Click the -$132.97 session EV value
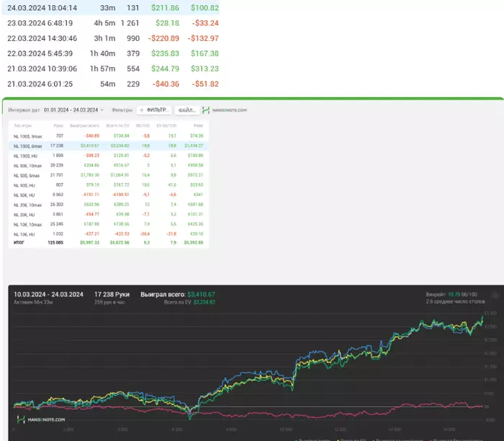Screen dimensions: 504x441 (203, 38)
